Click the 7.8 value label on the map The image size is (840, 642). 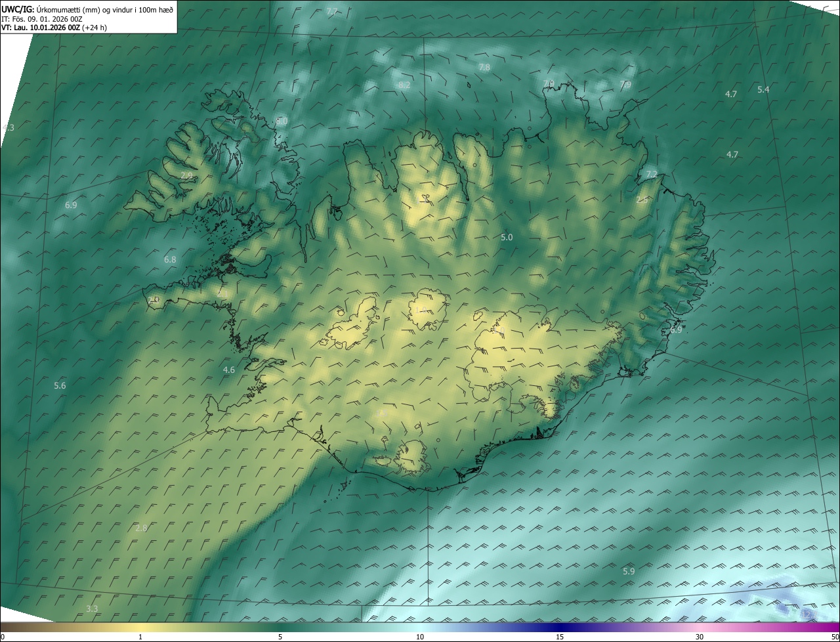(484, 68)
